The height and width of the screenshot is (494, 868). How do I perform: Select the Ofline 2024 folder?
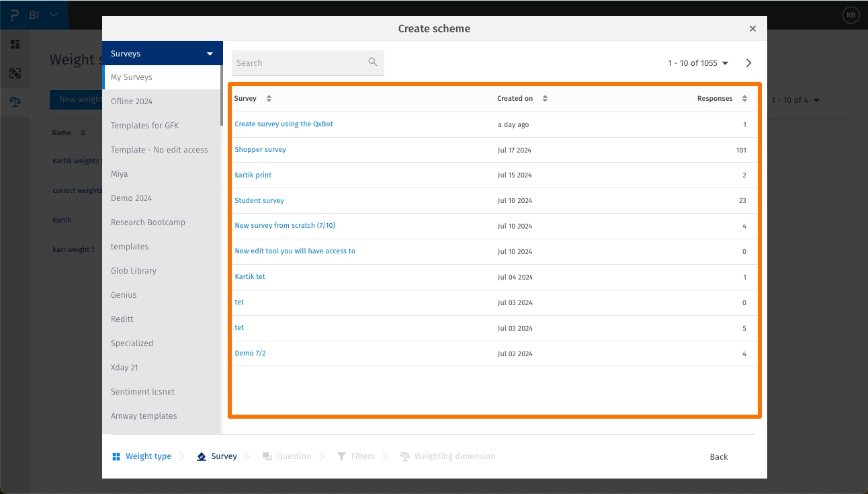tap(161, 101)
